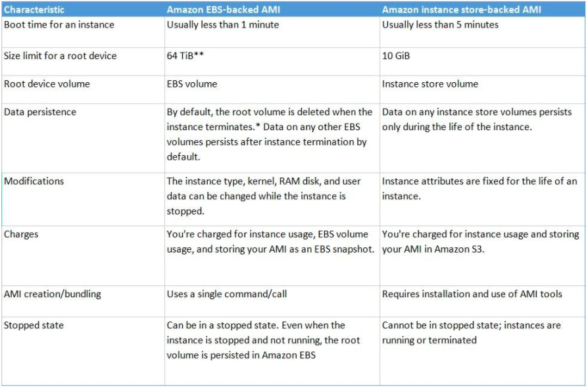Click the "Usually less than 5 minutes" cell
Viewport: 588px width, 388px height.
[440, 25]
